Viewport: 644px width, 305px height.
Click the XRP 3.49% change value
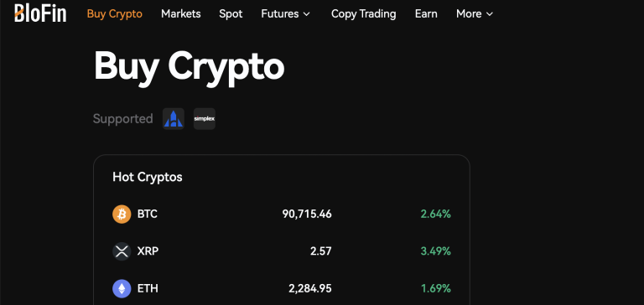point(436,251)
